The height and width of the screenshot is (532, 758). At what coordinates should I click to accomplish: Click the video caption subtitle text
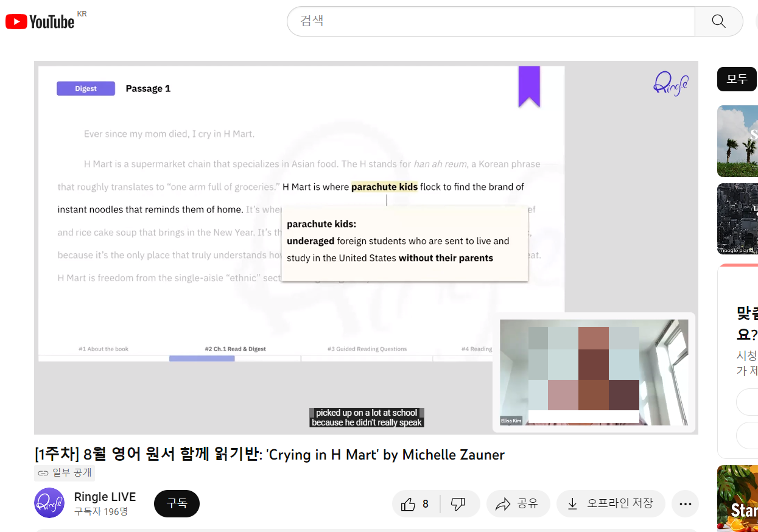coord(367,418)
